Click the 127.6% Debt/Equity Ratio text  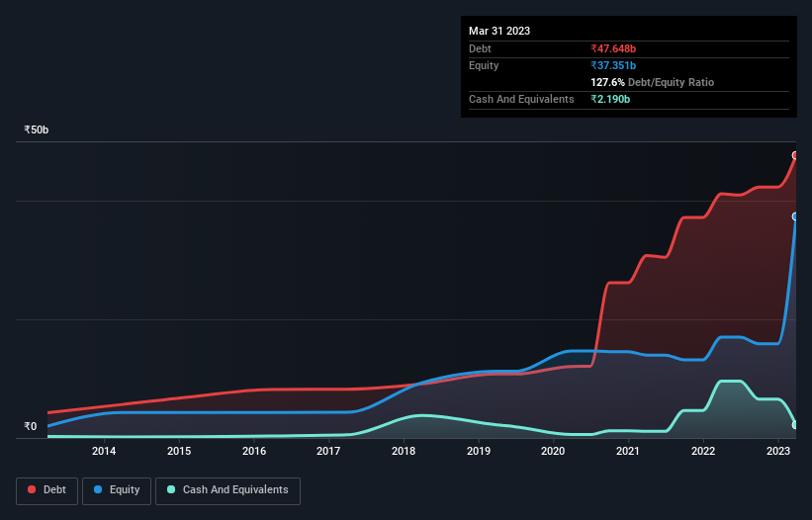pos(652,82)
